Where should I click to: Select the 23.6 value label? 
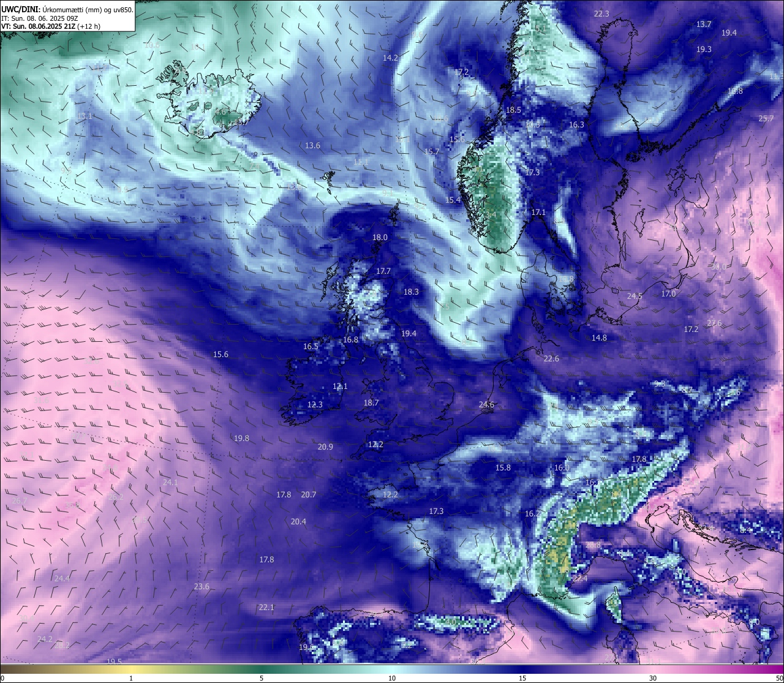[202, 587]
